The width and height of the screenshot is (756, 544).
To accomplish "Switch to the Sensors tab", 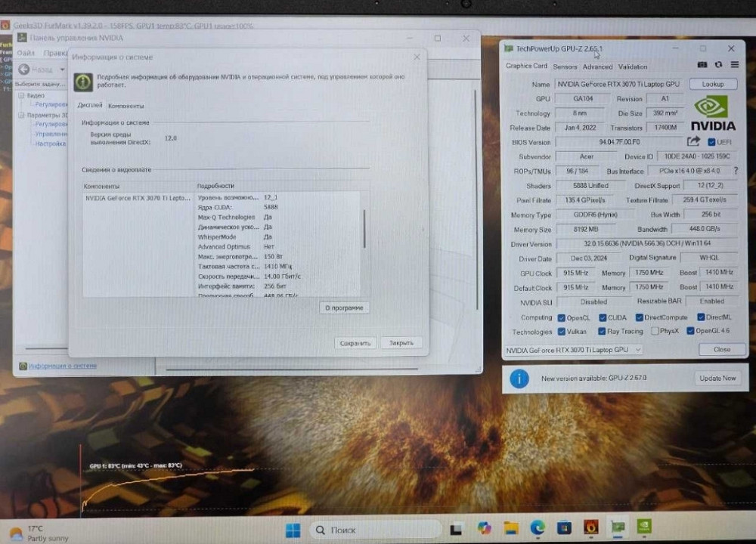I will [565, 66].
